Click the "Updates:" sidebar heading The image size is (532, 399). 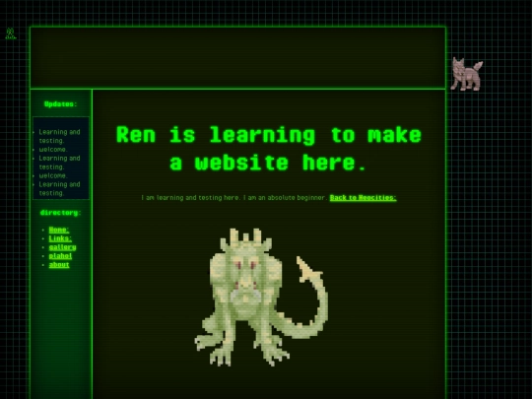pos(61,103)
